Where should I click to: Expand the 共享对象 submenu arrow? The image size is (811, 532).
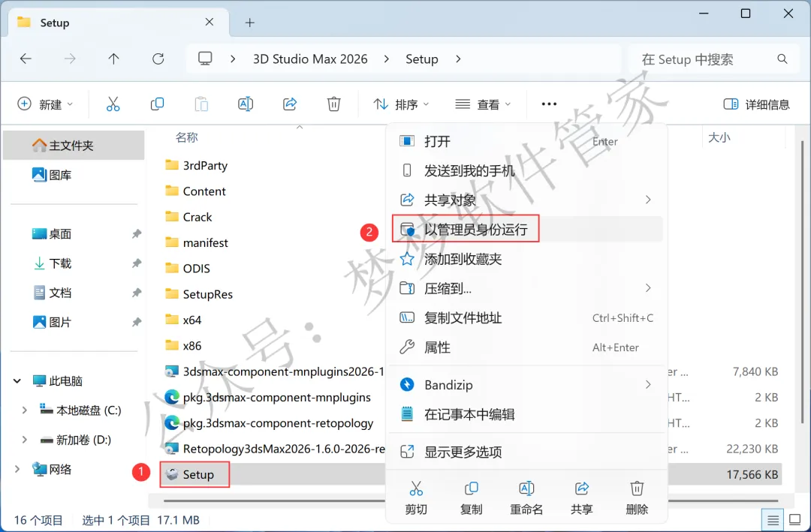point(648,200)
